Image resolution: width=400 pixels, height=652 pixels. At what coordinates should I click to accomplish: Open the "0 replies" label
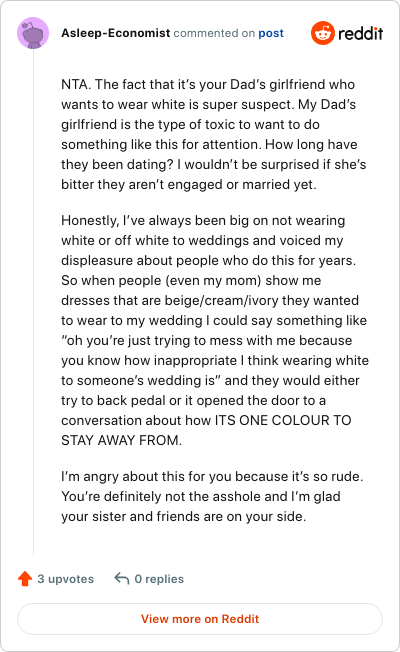[159, 579]
